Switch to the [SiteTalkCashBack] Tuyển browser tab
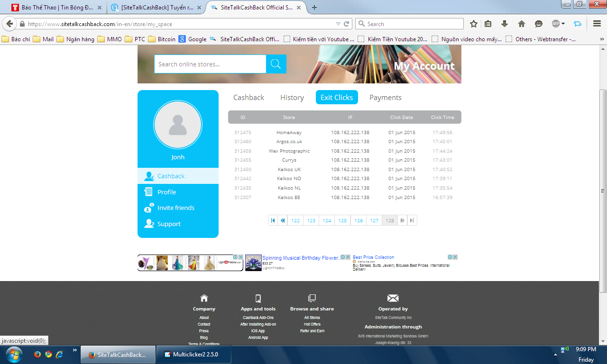Viewport: 607px width, 364px height. 156,8
